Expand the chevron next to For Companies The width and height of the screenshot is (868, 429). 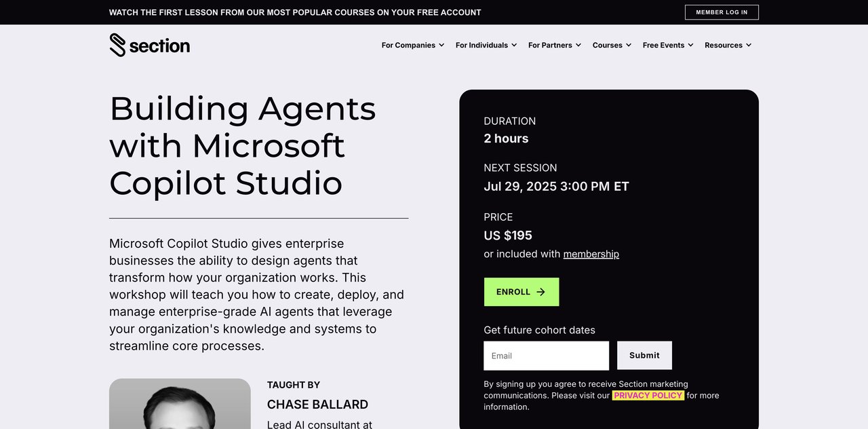click(441, 45)
